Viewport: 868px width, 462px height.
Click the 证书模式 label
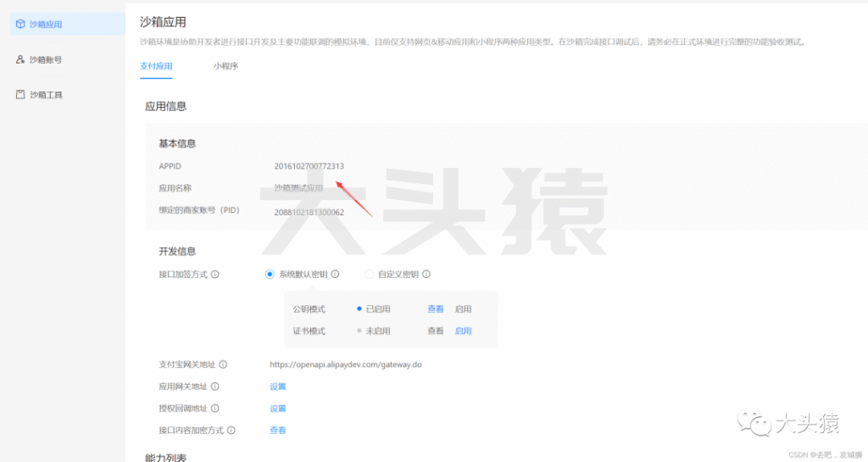(309, 331)
